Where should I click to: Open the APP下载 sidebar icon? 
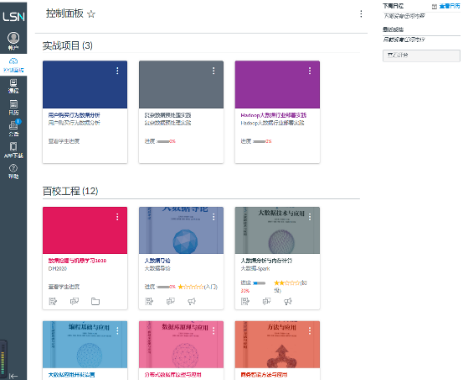pyautogui.click(x=13, y=150)
